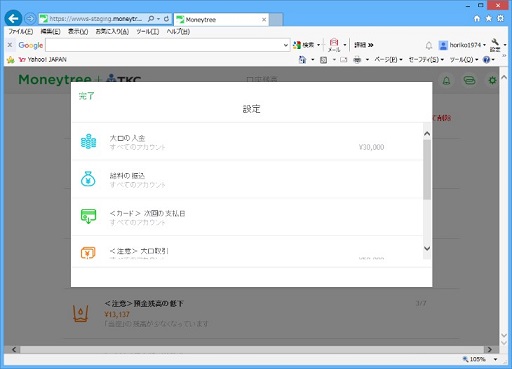Expand the Google mail button dropdown arrow

345,45
